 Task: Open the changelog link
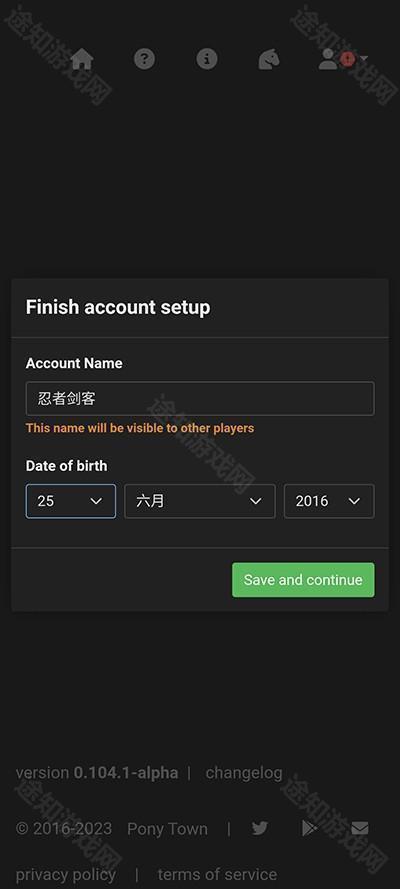click(x=244, y=773)
